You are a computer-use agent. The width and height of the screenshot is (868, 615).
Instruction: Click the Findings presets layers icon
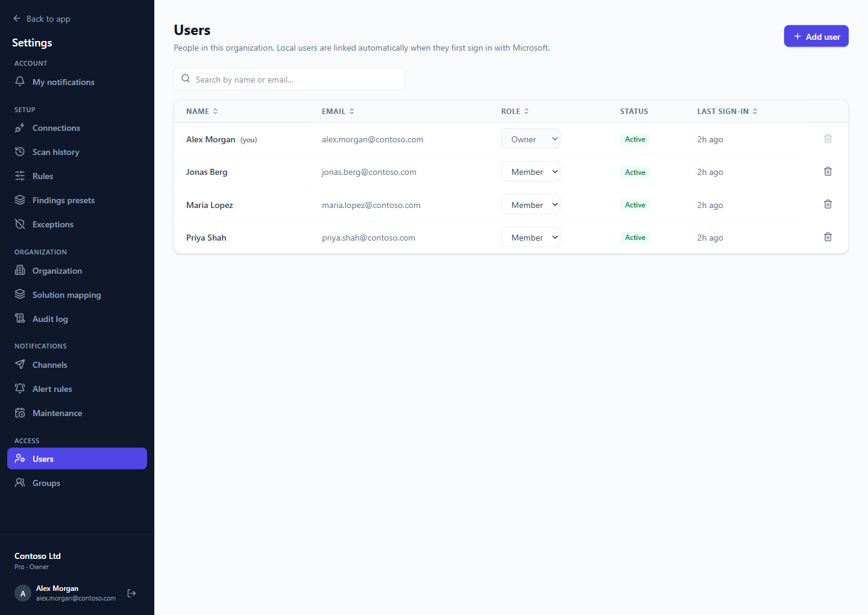[x=20, y=200]
